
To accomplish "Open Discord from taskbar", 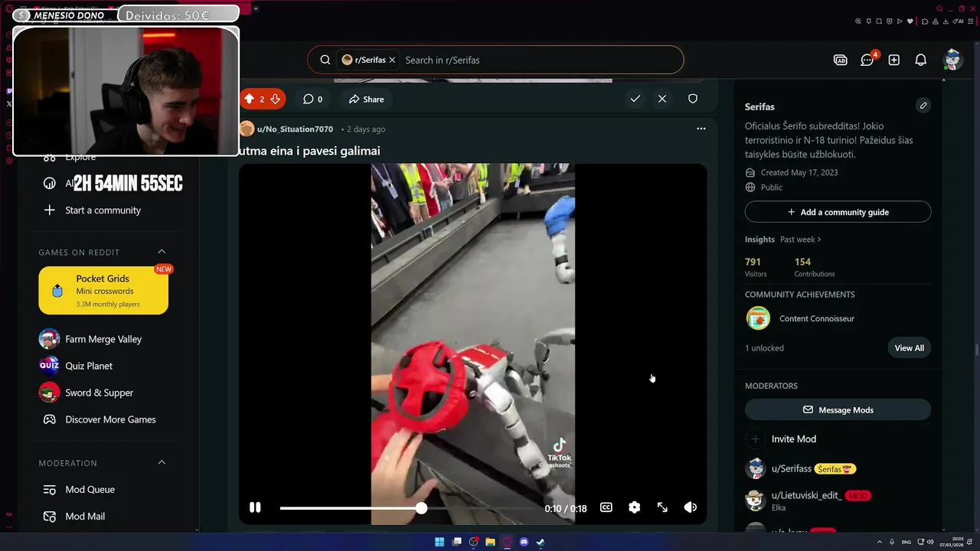I will pos(524,542).
